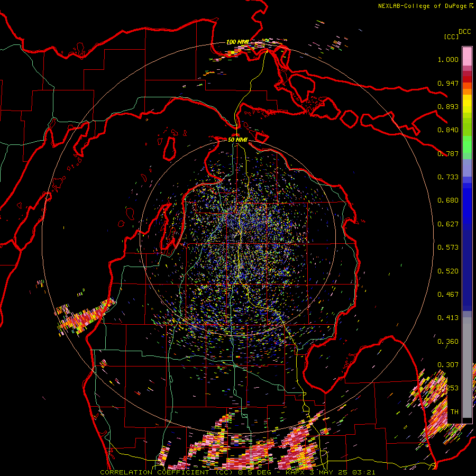Click the TH threshold label on the legend

454,412
